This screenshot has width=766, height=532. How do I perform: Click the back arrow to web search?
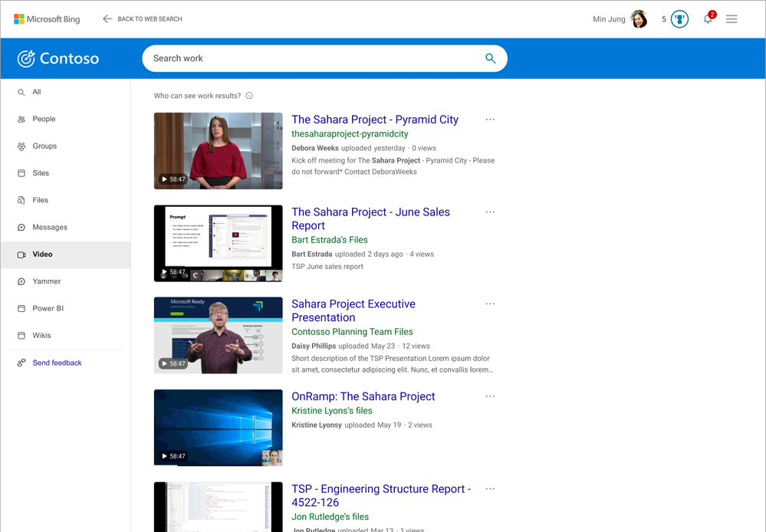tap(107, 18)
